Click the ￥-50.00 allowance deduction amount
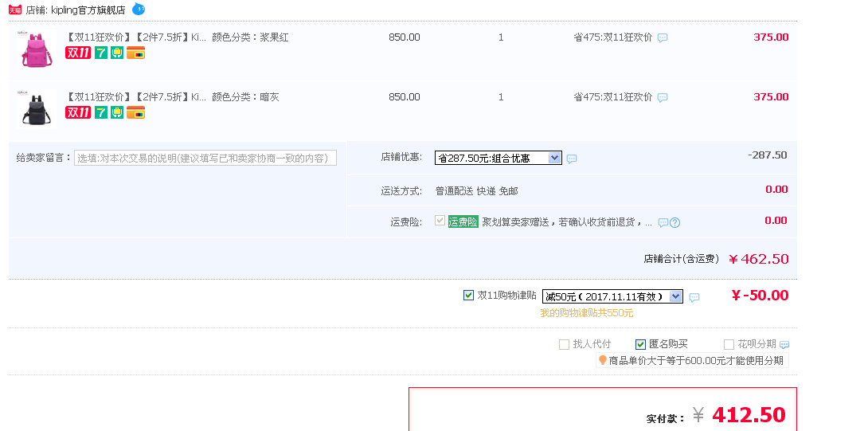The image size is (868, 431). (x=760, y=296)
